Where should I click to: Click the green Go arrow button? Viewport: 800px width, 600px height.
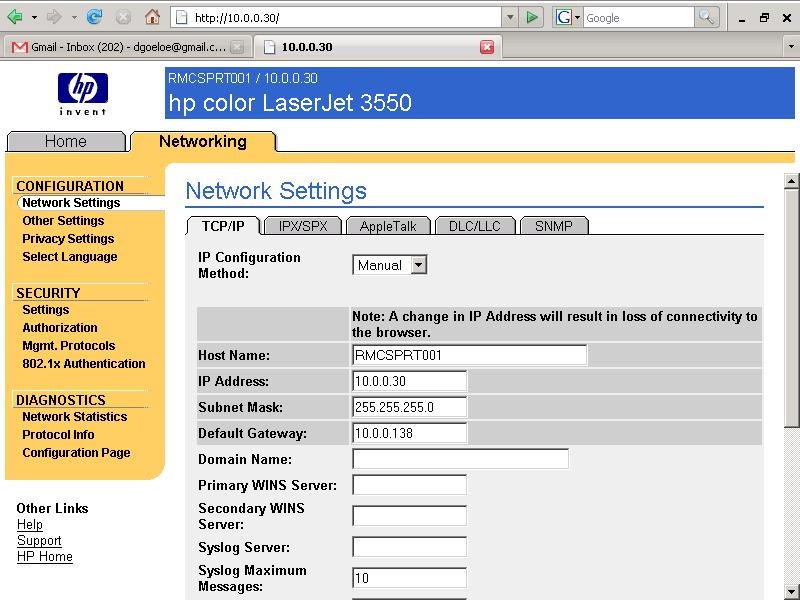531,18
